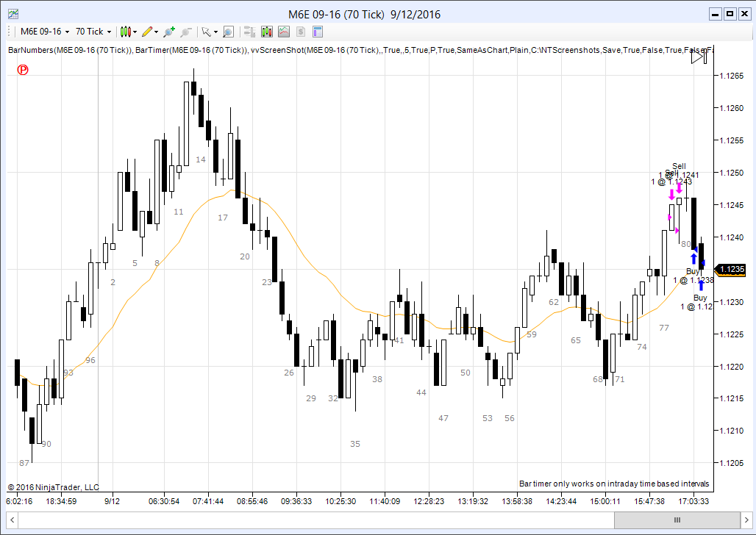The image size is (756, 535).
Task: Expand the cursor type dropdown arrow
Action: point(215,32)
